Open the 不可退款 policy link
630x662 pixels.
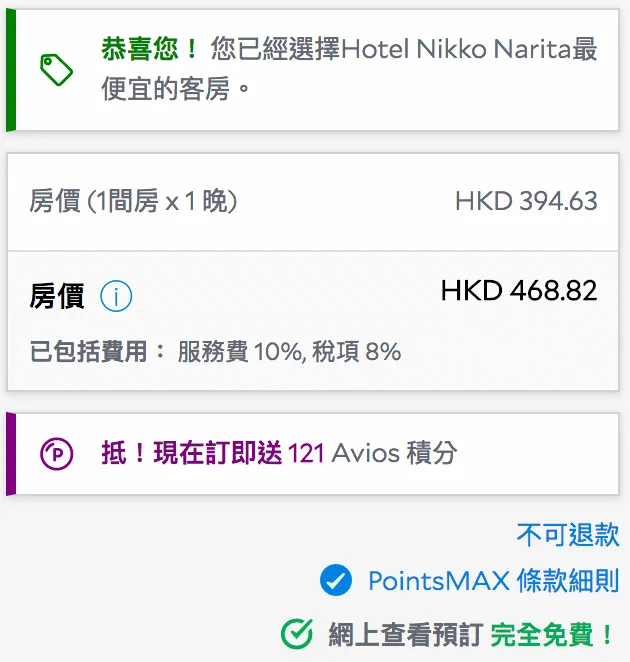click(568, 534)
